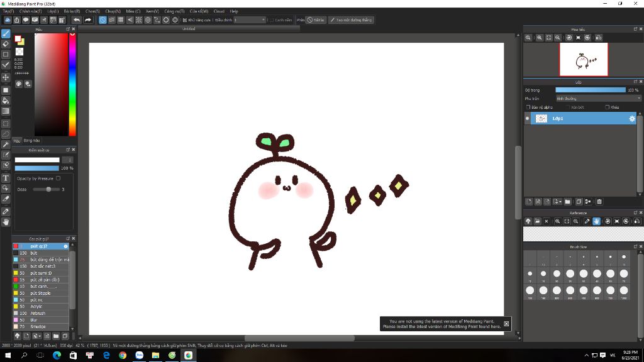Open brush add dropdown at list bottom
The width and height of the screenshot is (644, 362).
[36, 336]
